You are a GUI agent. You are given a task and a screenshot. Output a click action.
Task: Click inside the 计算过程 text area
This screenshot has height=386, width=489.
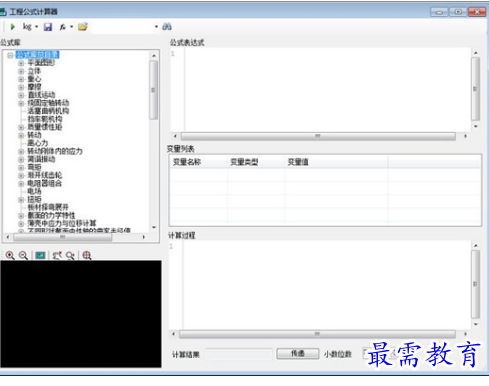point(326,285)
